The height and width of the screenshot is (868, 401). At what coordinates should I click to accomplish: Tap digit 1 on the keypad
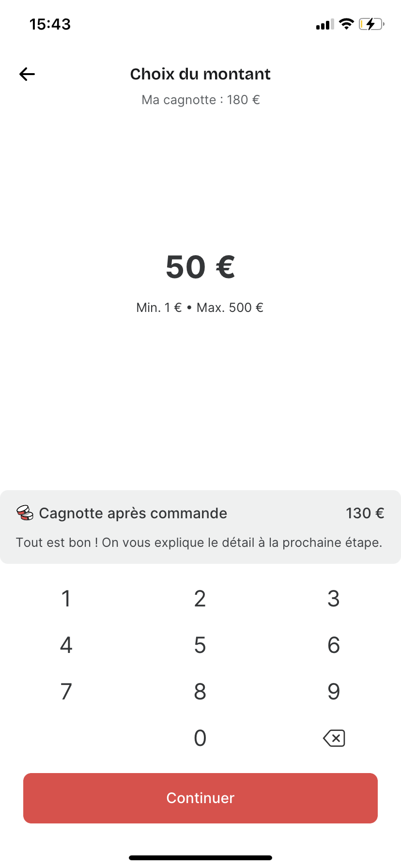click(66, 599)
